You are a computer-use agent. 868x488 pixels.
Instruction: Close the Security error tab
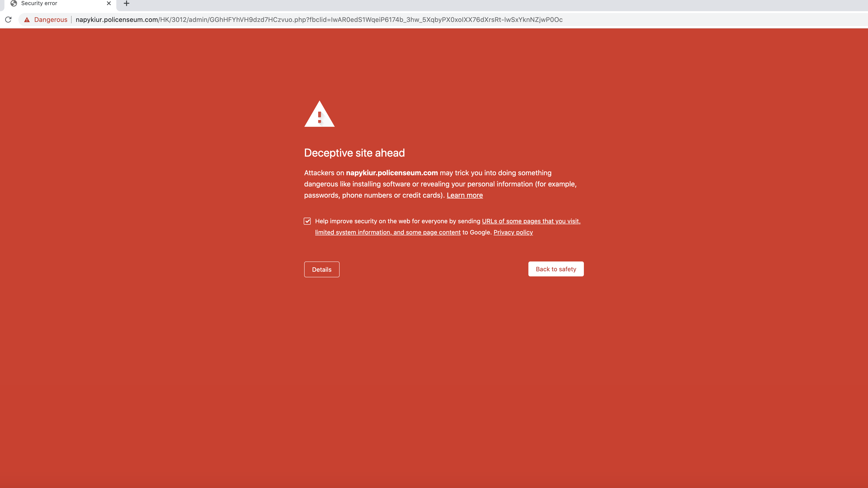point(109,3)
